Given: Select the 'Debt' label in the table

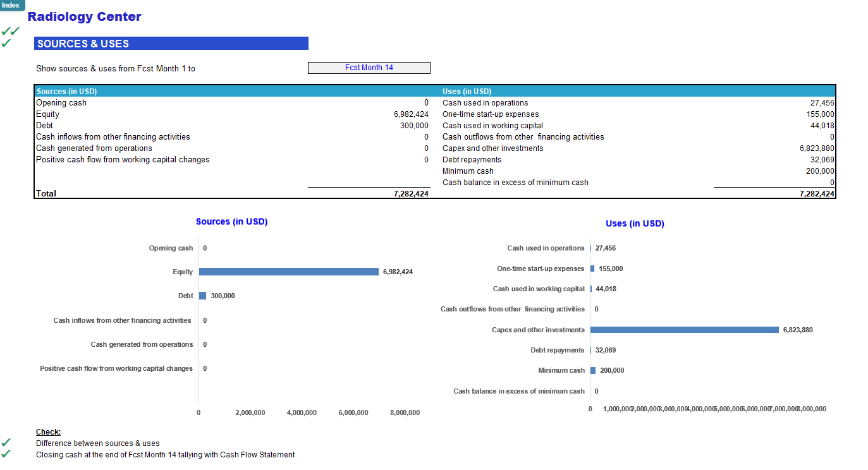Looking at the screenshot, I should pyautogui.click(x=44, y=126).
